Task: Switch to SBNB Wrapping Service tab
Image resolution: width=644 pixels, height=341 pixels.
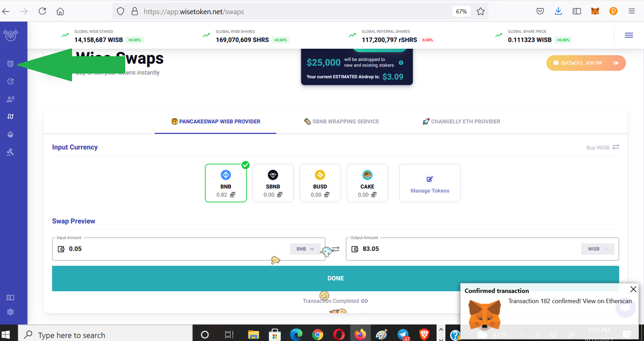Action: pos(342,121)
